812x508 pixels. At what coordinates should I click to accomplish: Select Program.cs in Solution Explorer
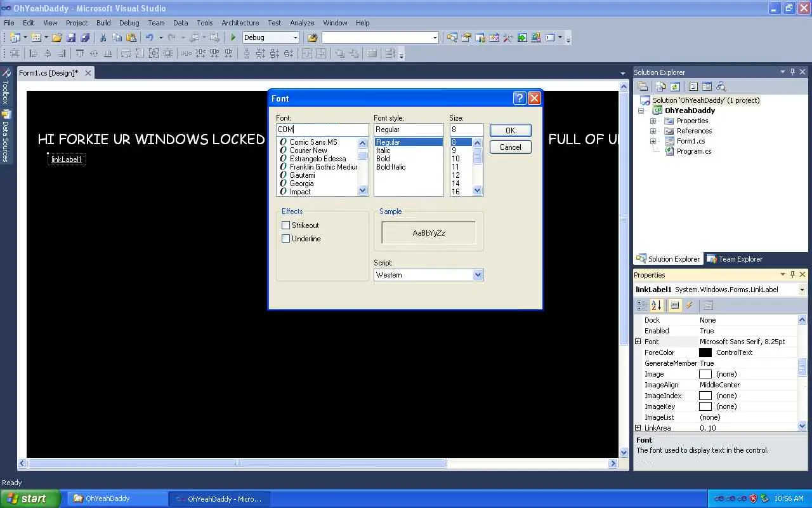coord(694,151)
